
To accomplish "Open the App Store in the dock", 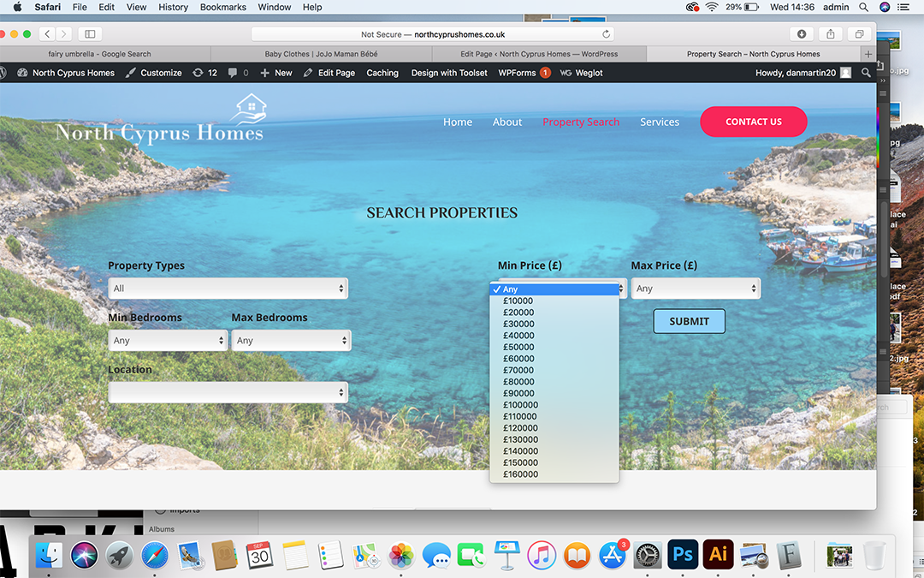I will click(x=613, y=555).
